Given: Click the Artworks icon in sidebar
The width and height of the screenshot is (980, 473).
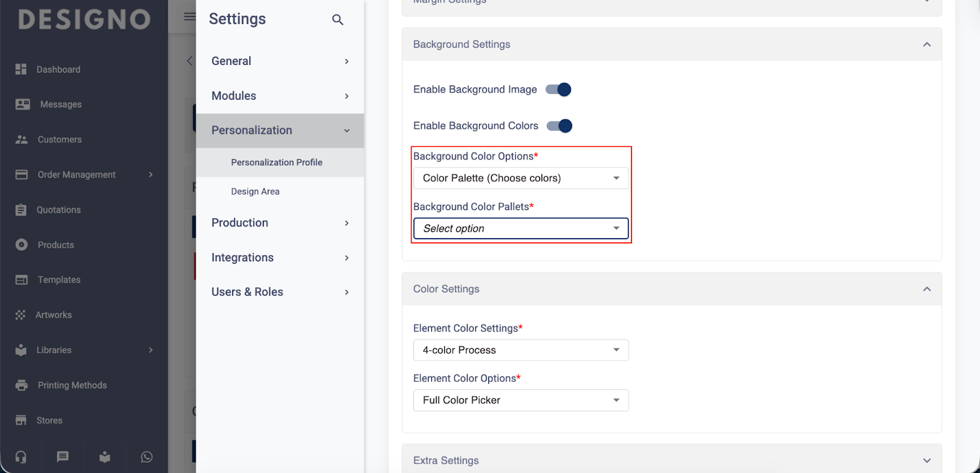Looking at the screenshot, I should pyautogui.click(x=21, y=315).
